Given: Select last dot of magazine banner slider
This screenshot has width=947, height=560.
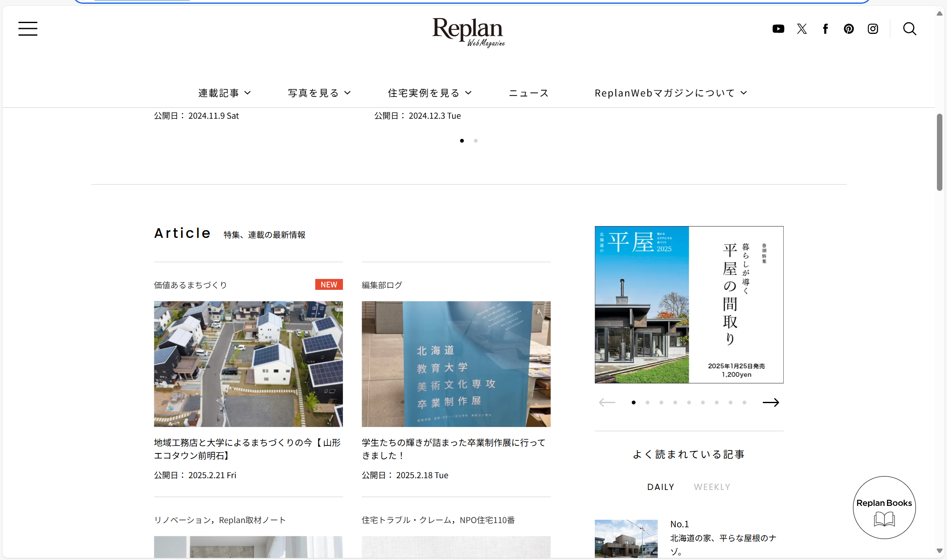Looking at the screenshot, I should click(x=744, y=403).
